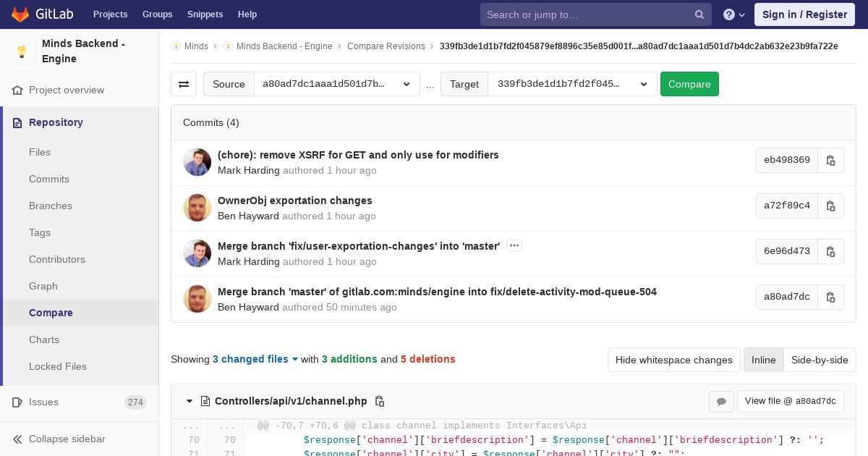Click Mark Harding's avatar on user-exportation merge commit
This screenshot has width=868, height=456.
click(197, 253)
